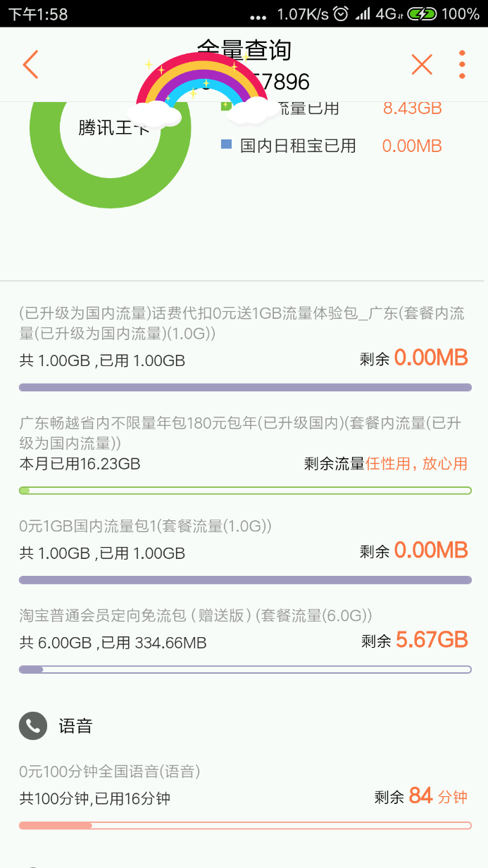Image resolution: width=488 pixels, height=868 pixels.
Task: Tap the 任性用，放心用 orange text
Action: pyautogui.click(x=416, y=464)
